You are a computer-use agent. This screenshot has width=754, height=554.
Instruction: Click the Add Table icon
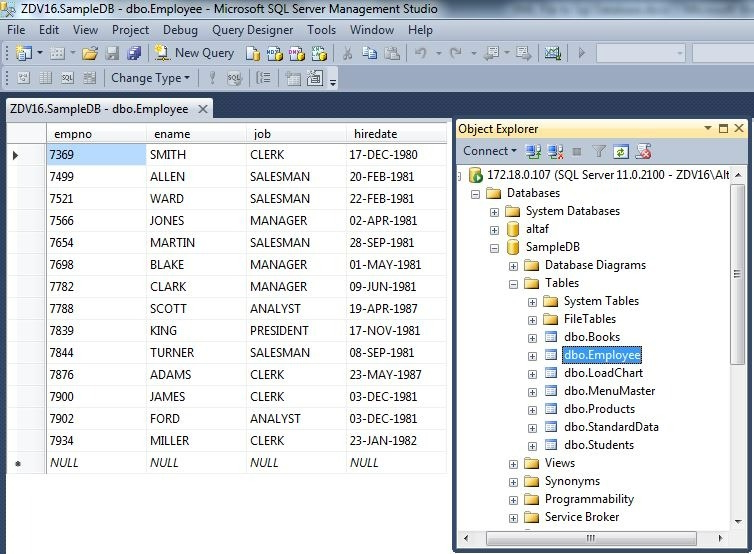click(292, 78)
